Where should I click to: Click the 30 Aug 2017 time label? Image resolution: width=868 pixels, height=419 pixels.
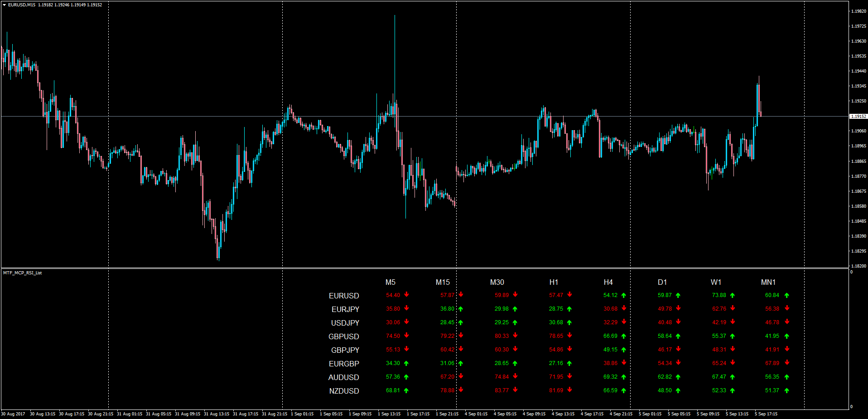click(13, 414)
